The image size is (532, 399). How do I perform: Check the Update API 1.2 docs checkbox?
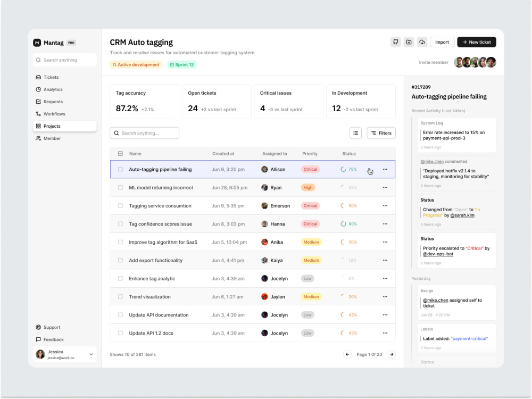[x=120, y=333]
